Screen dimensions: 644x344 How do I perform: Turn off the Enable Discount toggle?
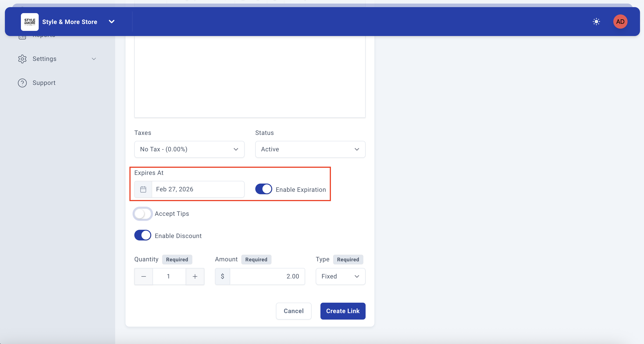143,235
